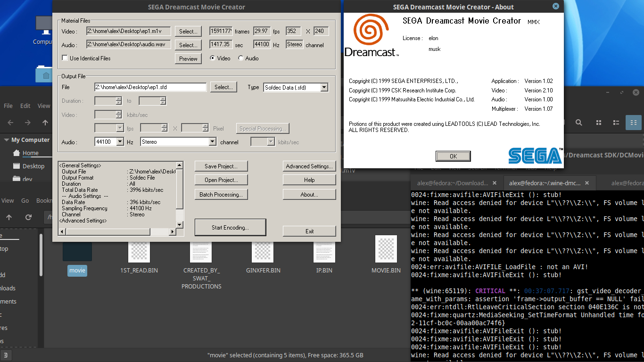Click Save Project... button
This screenshot has width=644, height=362.
(221, 166)
